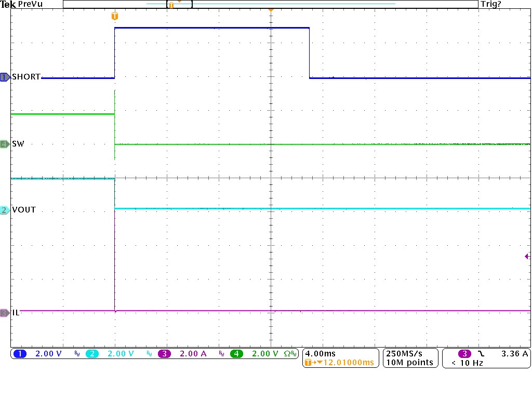Screen dimensions: 532x399
Task: Click the purple trigger level arrow at right edge
Action: point(527,256)
